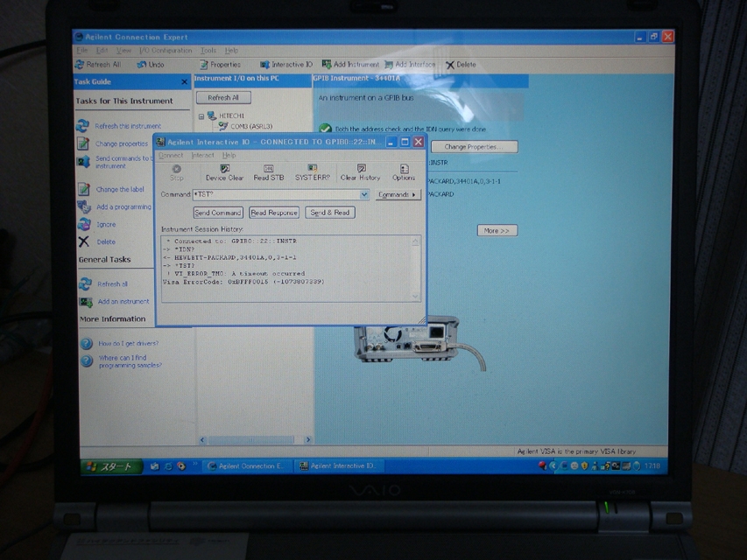The image size is (747, 560).
Task: Click the Refresh All button in Instrument I/O panel
Action: (x=223, y=98)
